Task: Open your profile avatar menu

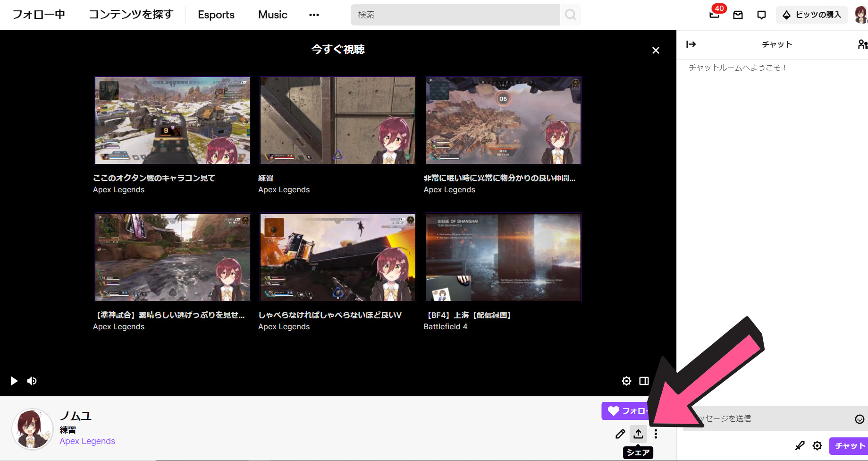Action: (862, 15)
